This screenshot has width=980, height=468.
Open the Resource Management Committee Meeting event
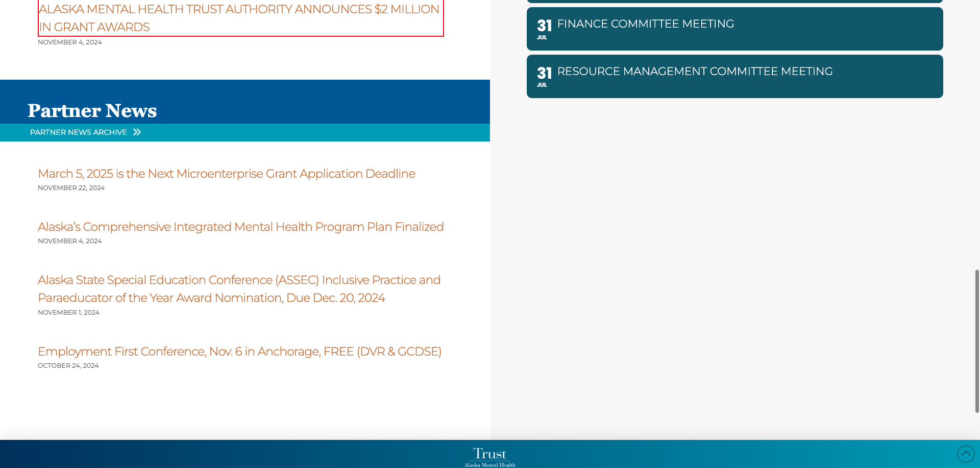tap(694, 72)
